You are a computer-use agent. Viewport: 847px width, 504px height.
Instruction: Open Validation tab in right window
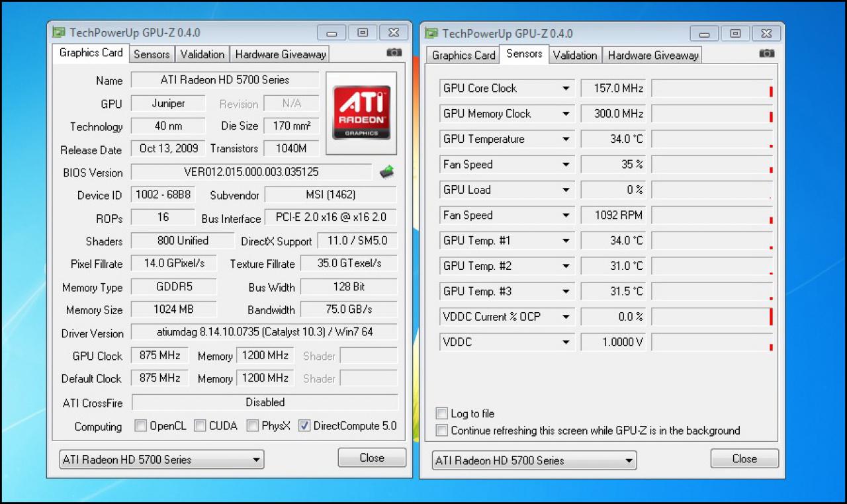[574, 55]
